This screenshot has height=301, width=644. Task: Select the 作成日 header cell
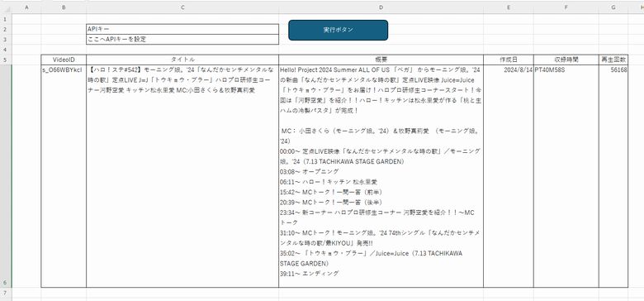click(x=509, y=60)
